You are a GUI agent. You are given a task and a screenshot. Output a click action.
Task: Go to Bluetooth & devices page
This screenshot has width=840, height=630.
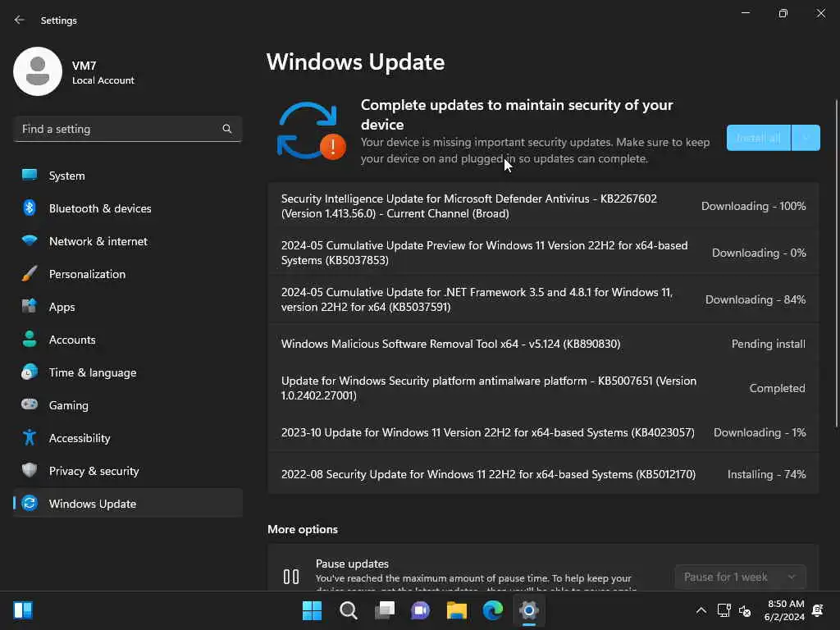click(x=128, y=208)
